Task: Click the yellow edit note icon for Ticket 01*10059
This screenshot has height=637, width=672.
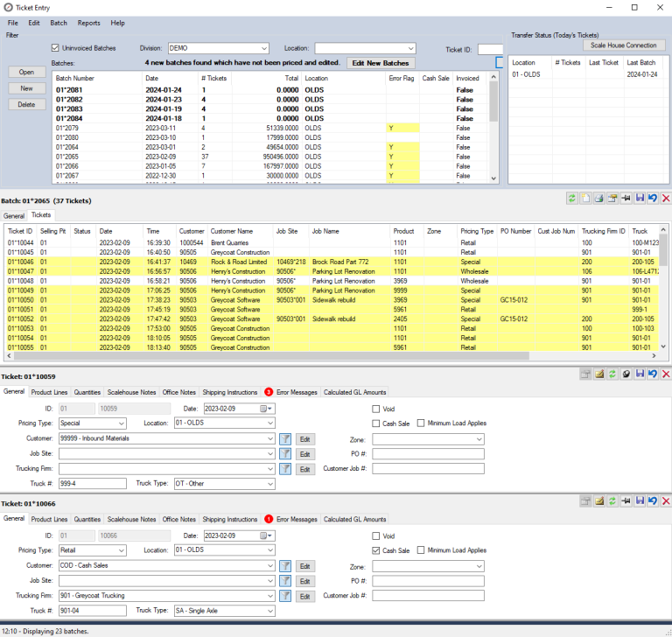Action: (x=599, y=374)
